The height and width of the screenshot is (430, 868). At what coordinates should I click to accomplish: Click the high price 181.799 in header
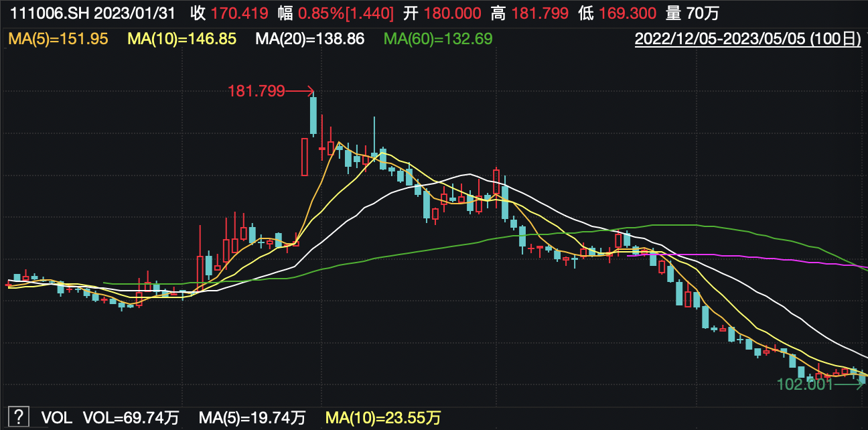coord(538,13)
